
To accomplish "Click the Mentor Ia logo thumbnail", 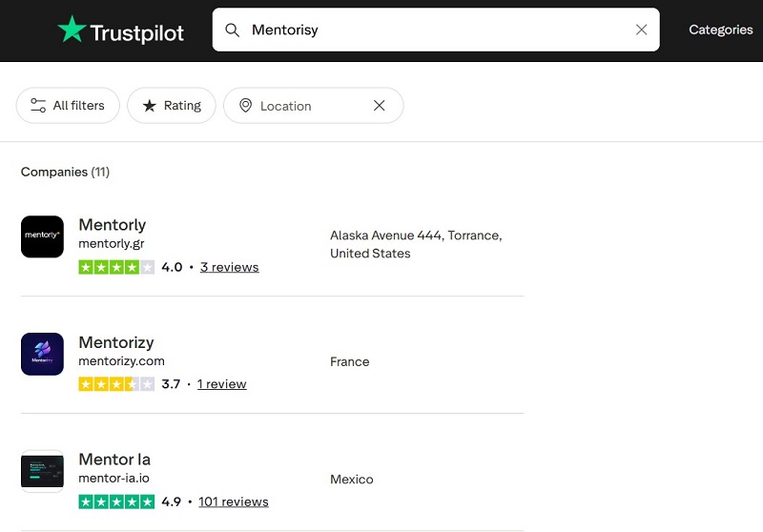I will (42, 471).
